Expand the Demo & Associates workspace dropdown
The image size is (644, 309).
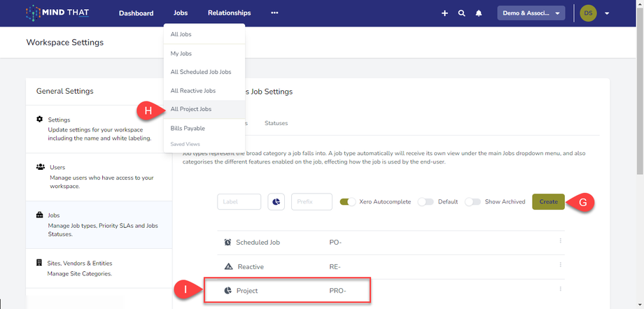point(531,13)
